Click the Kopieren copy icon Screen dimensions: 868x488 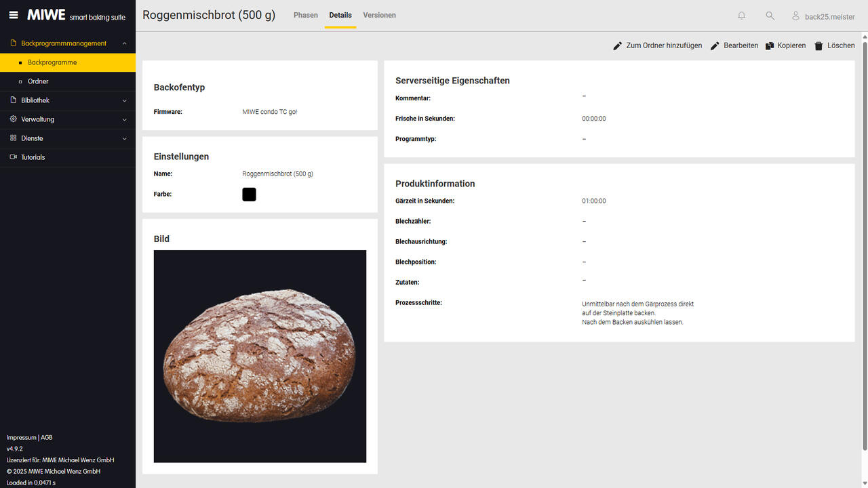770,46
